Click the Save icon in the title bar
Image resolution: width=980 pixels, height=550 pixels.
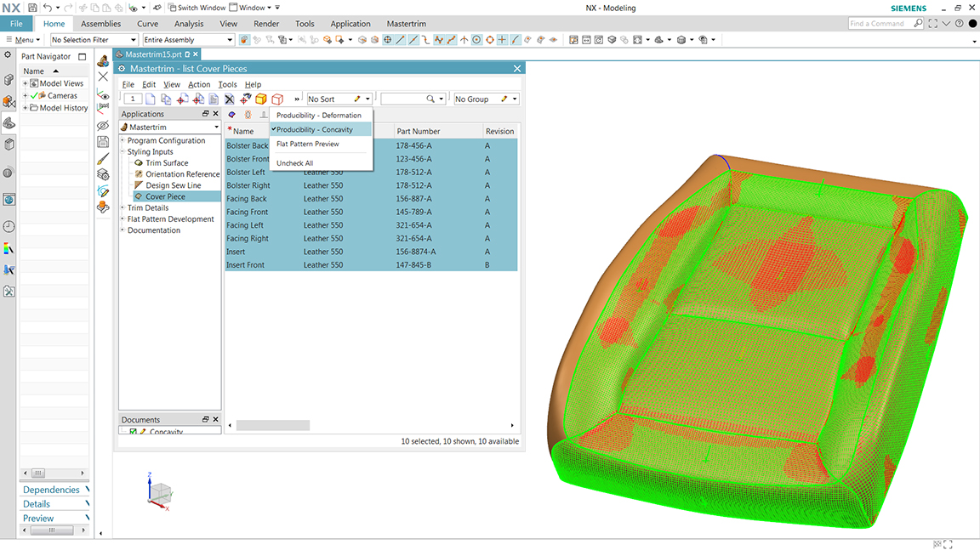click(x=32, y=8)
